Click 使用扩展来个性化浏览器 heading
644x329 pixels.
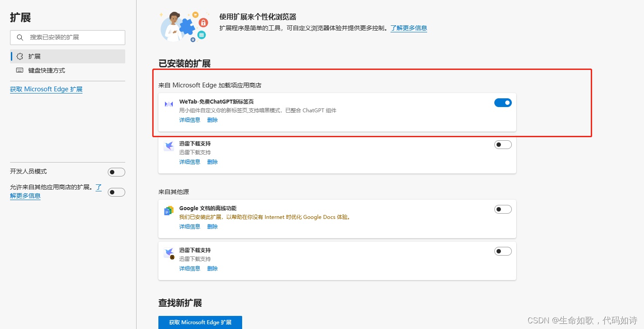coord(258,17)
